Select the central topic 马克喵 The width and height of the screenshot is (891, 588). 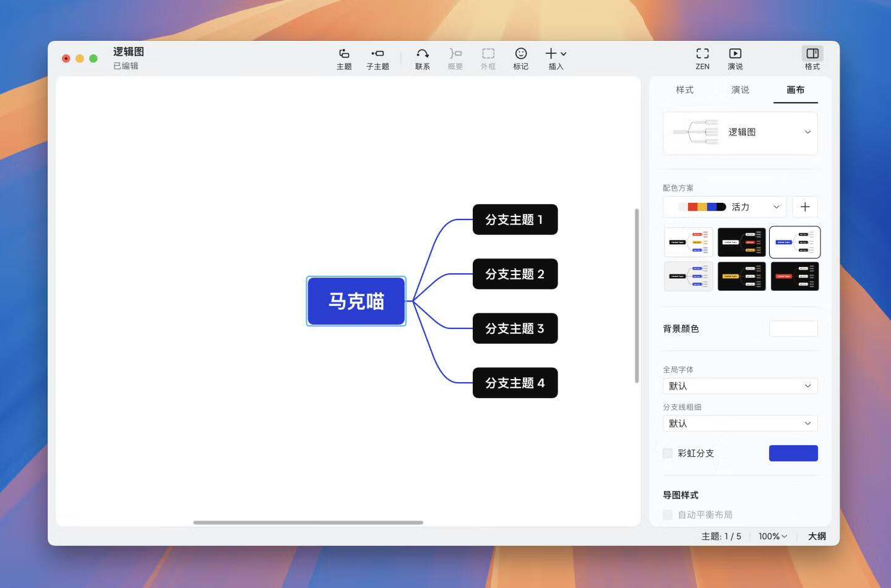tap(356, 301)
